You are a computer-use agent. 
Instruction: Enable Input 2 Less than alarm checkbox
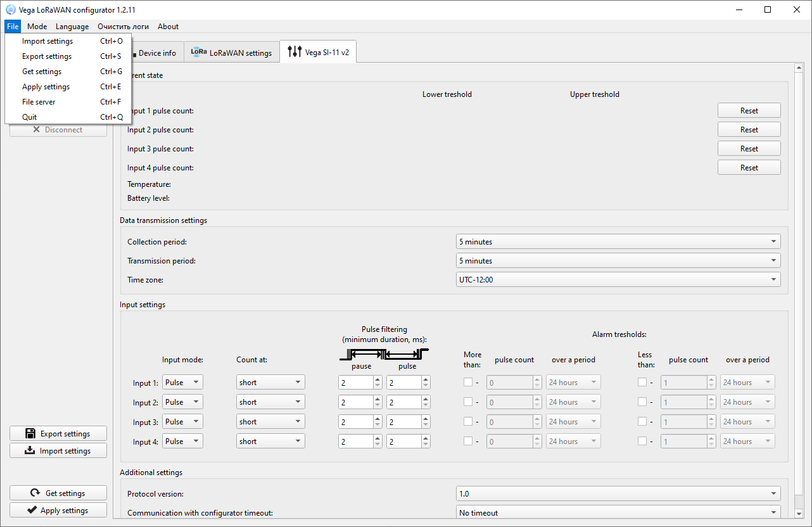tap(642, 402)
